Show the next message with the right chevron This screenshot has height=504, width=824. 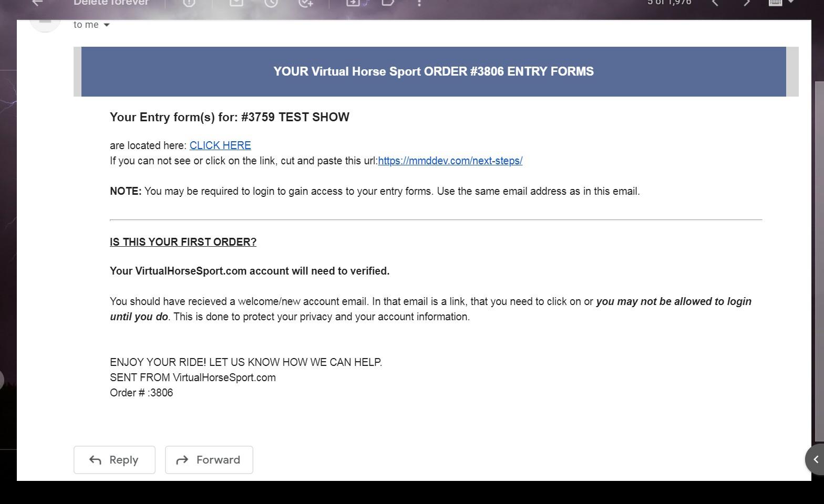tap(747, 3)
